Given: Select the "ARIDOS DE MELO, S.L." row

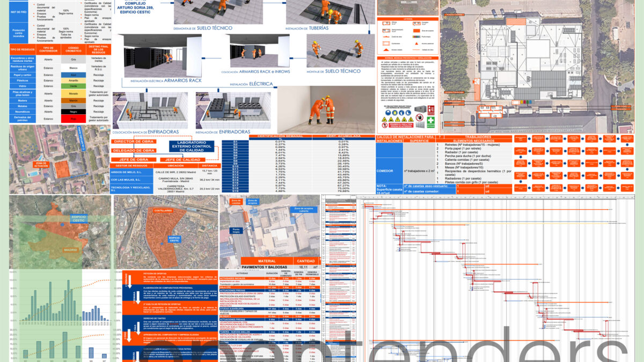Looking at the screenshot, I should point(165,171).
